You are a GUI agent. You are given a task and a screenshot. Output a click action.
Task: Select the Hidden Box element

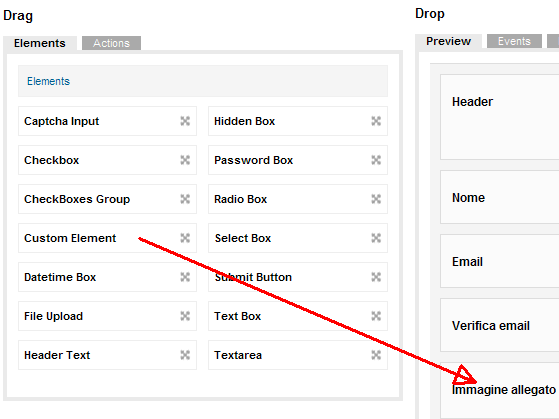click(x=298, y=121)
